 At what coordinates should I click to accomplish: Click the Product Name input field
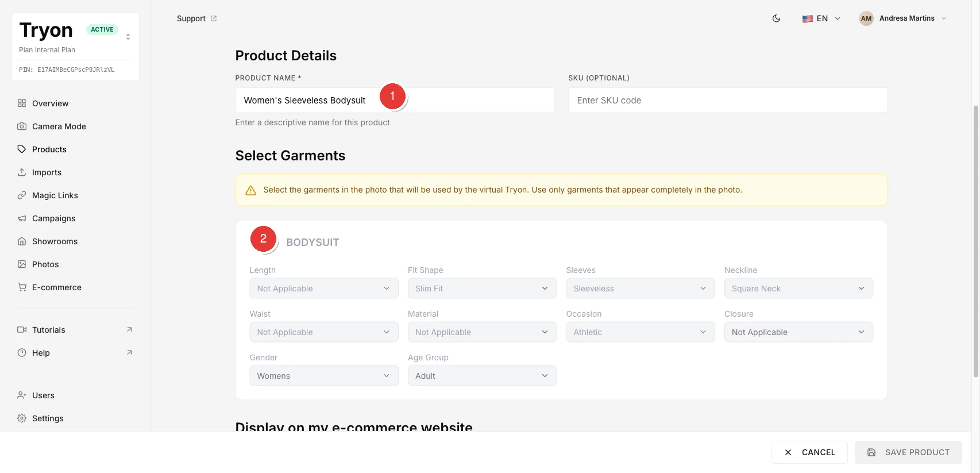point(395,100)
